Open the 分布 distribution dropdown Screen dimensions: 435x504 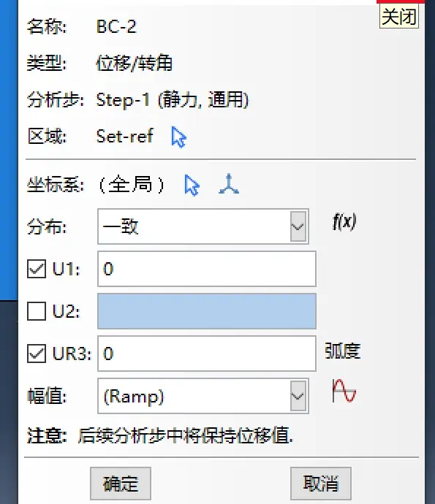203,226
